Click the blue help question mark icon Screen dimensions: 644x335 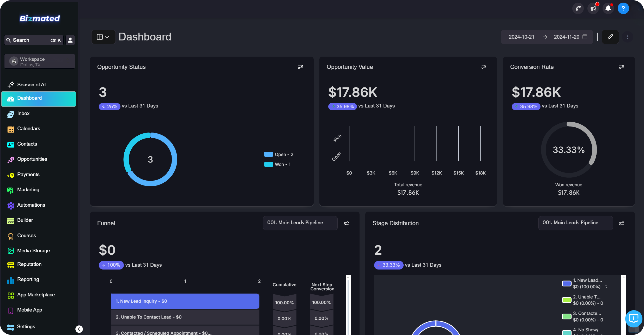pos(623,8)
